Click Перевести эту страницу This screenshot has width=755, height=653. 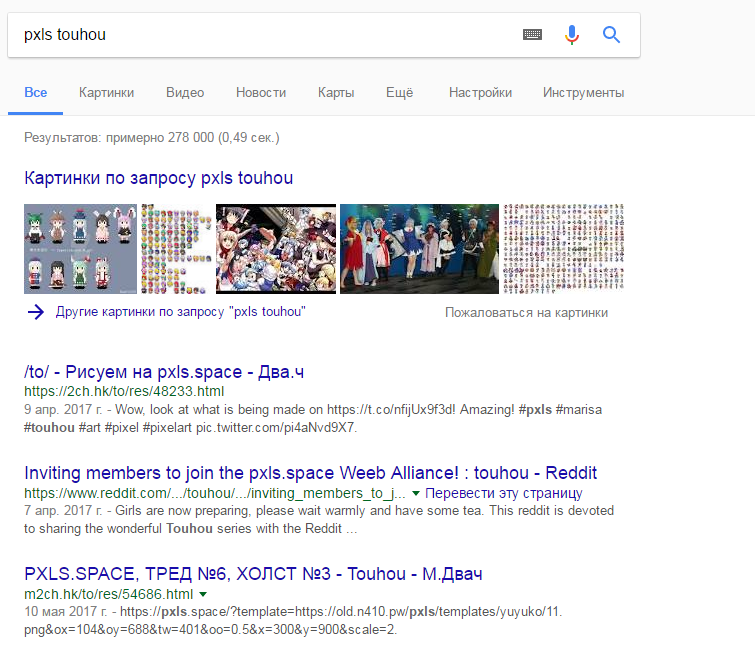(504, 493)
